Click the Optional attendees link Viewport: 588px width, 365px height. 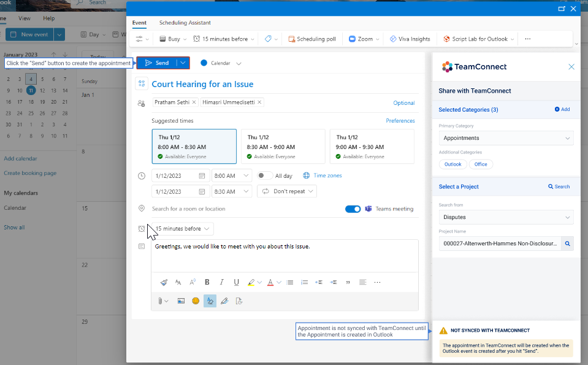(404, 103)
